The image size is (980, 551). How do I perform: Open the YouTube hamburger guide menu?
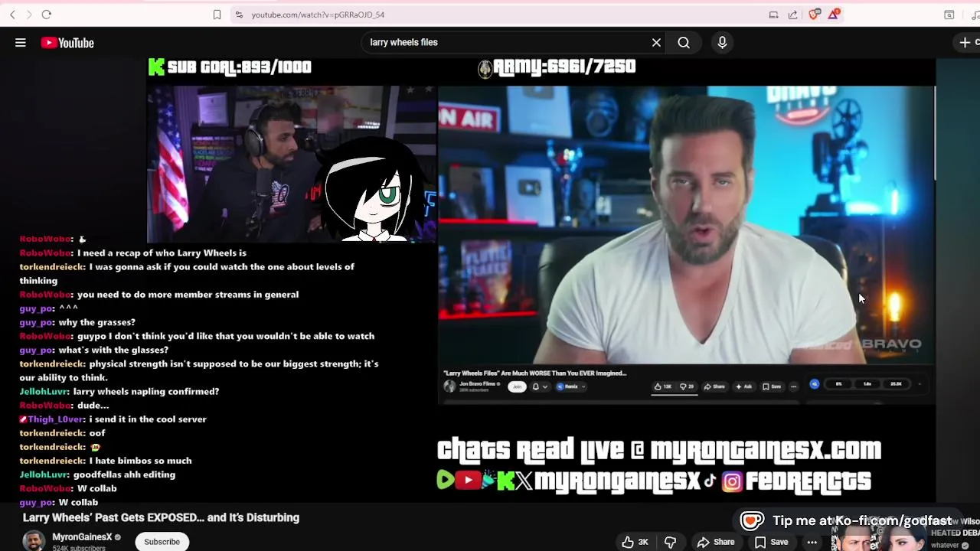click(x=21, y=43)
